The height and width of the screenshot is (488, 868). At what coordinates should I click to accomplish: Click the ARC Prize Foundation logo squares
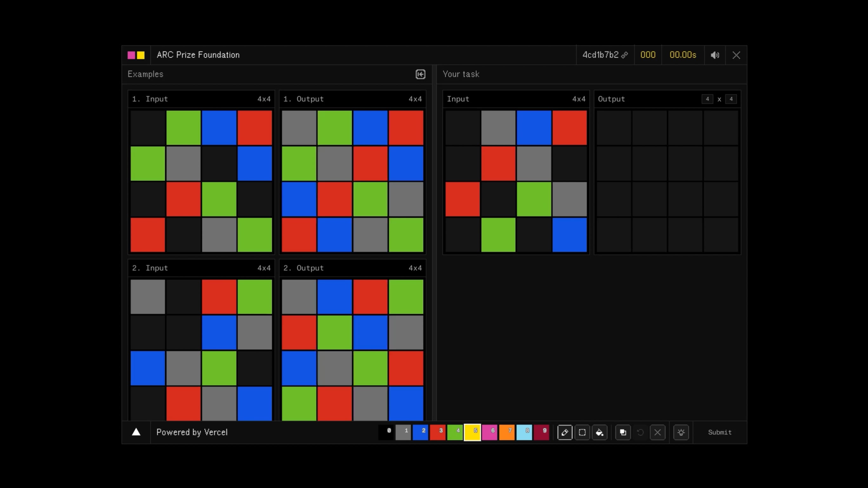pos(136,55)
